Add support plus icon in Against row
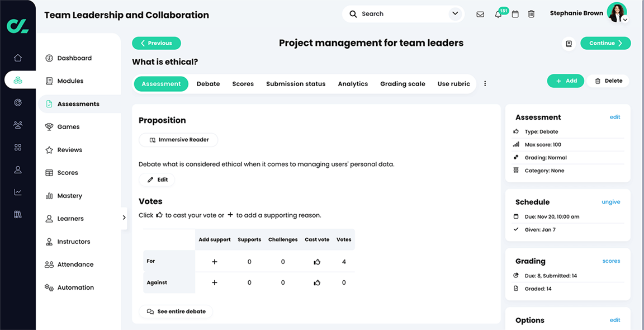 [x=214, y=283]
